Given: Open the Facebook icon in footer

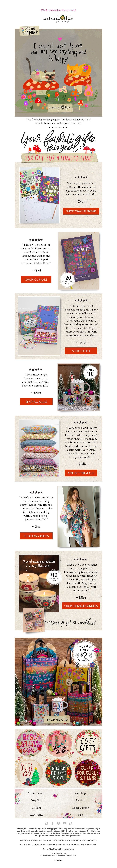Looking at the screenshot, I should click(53, 823).
